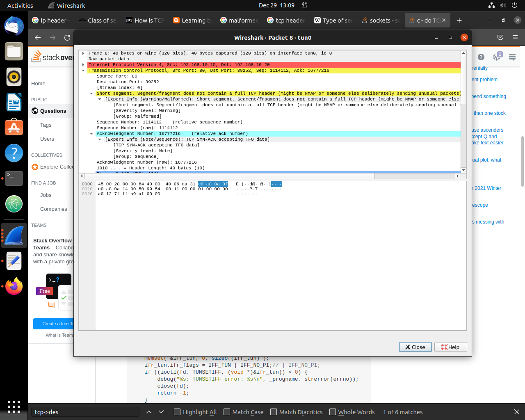
Task: Open the volume tray icon
Action: pos(503,5)
